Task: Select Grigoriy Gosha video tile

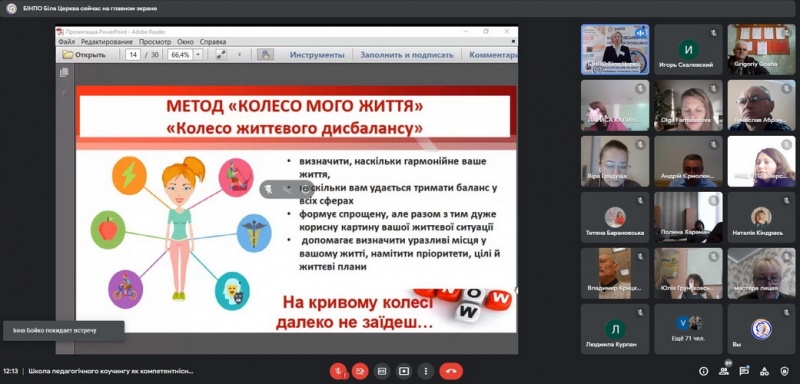Action: (761, 49)
